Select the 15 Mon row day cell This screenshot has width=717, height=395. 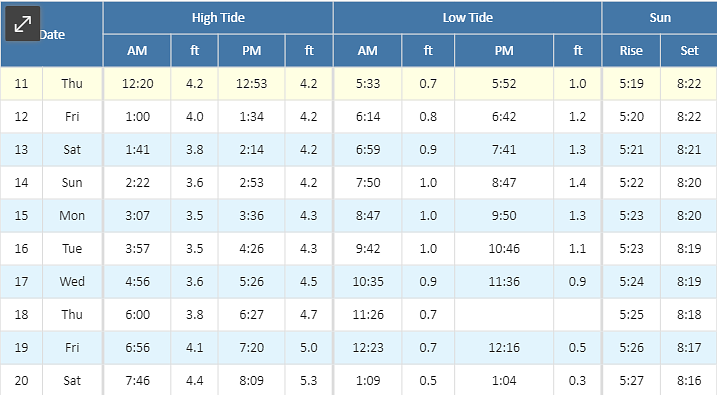72,215
